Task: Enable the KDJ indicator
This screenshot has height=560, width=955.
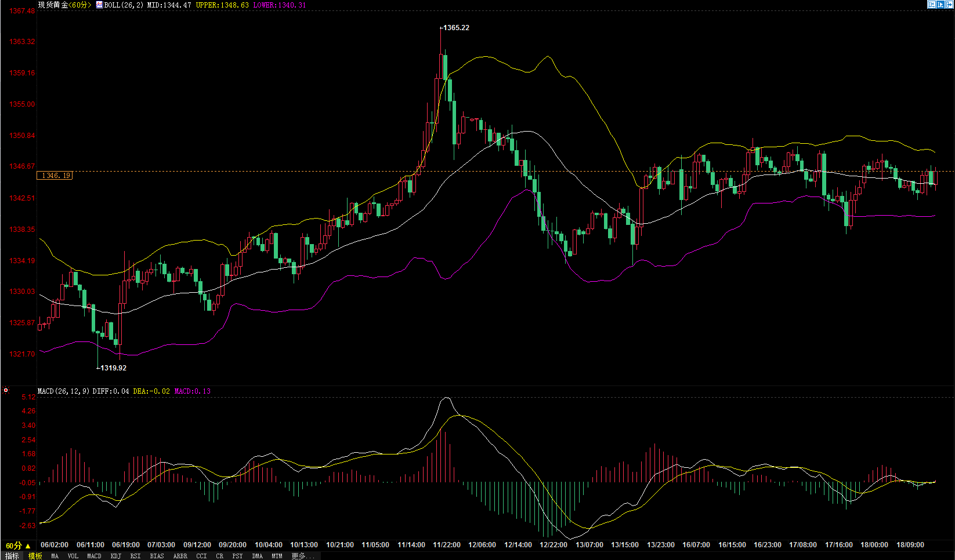Action: (115, 556)
